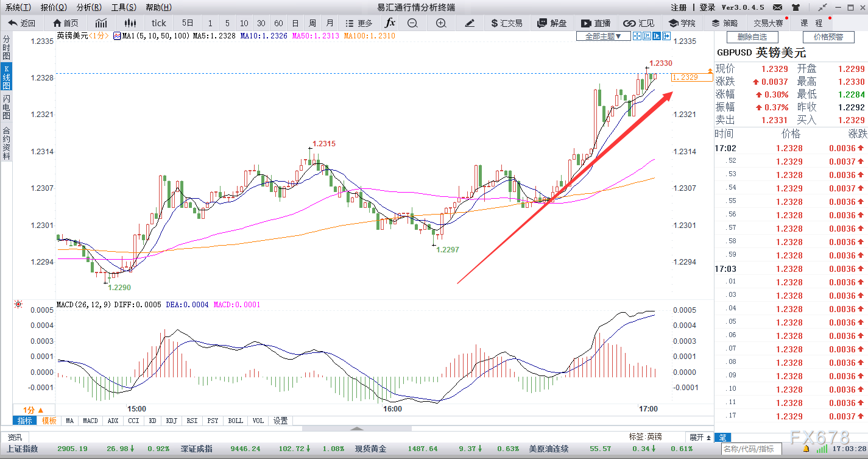Screen dimensions: 868x459
Task: Open 直播 live broadcast
Action: (x=596, y=23)
